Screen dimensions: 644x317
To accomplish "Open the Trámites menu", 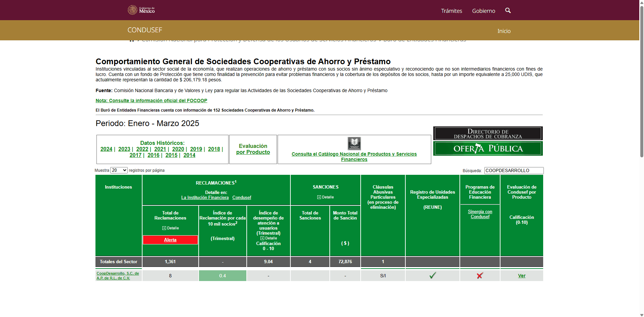I will click(x=451, y=11).
